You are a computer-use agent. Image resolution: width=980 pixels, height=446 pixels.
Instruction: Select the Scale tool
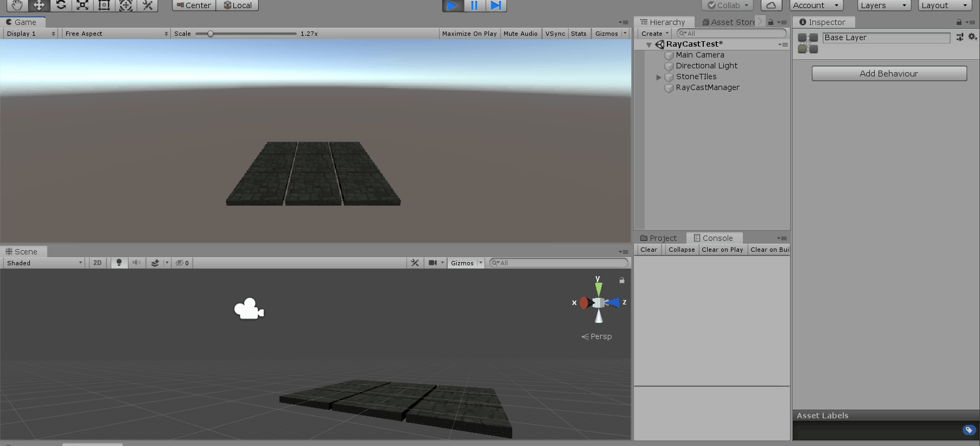(82, 5)
